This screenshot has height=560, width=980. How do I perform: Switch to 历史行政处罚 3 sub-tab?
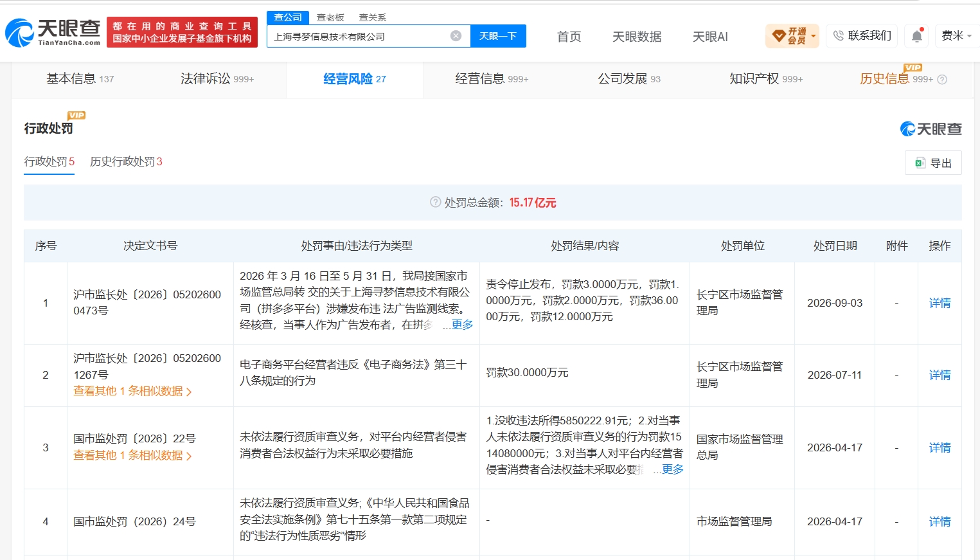click(x=126, y=161)
